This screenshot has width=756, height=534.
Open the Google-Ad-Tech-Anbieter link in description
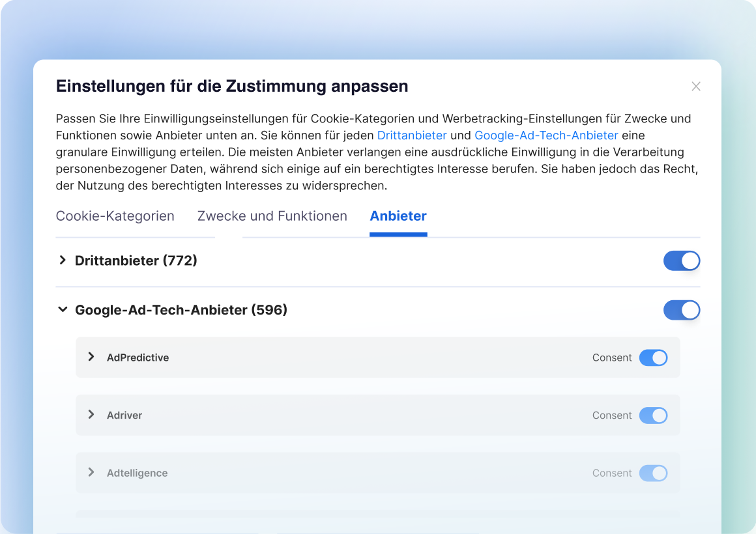click(x=546, y=135)
